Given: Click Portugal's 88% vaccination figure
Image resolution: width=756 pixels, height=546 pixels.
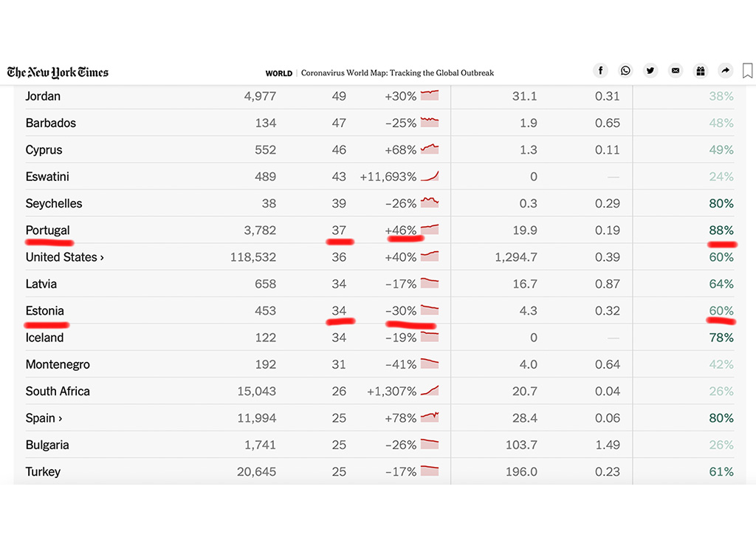Looking at the screenshot, I should pos(721,231).
